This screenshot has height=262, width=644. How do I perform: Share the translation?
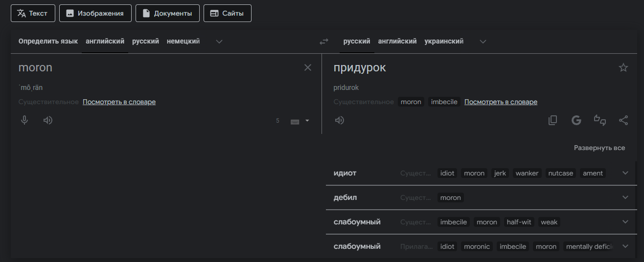click(x=623, y=120)
